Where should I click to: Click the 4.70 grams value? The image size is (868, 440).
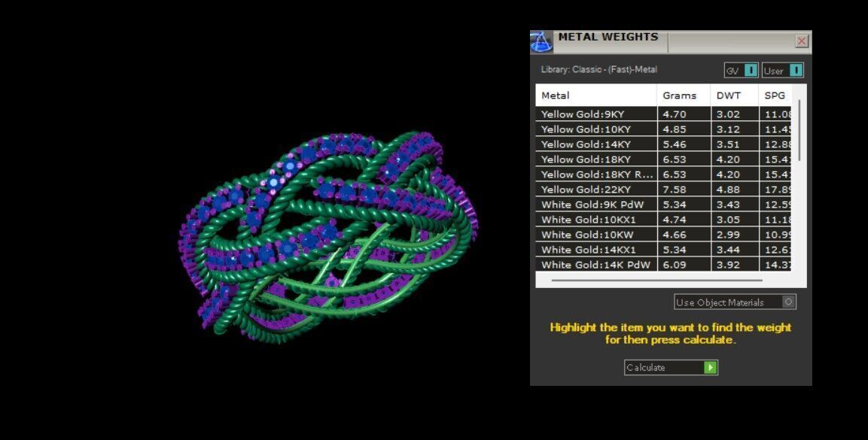coord(675,114)
